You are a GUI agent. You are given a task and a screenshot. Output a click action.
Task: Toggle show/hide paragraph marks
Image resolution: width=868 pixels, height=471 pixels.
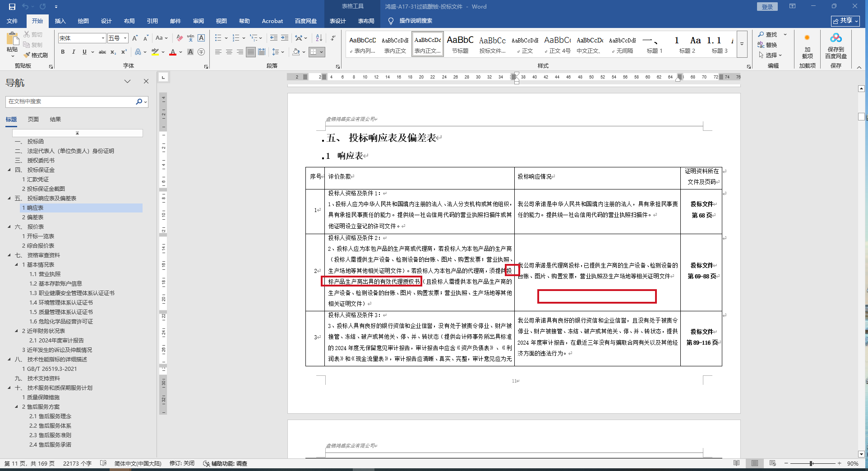coord(333,38)
